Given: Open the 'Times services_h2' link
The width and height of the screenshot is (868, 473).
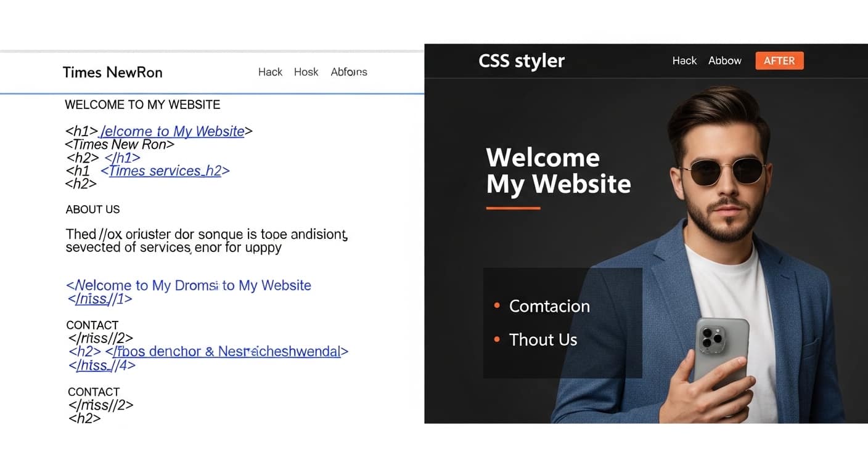Looking at the screenshot, I should [x=163, y=171].
